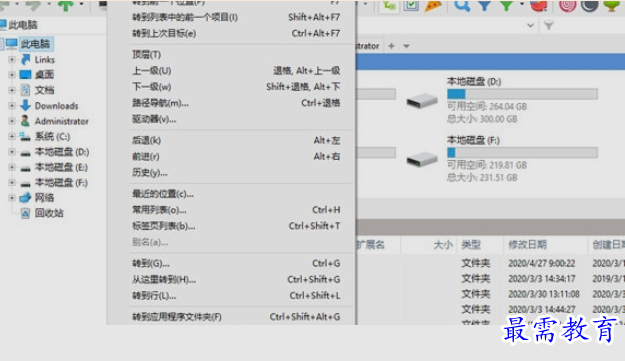
Task: Click the pizza slice toolbar icon
Action: click(x=433, y=5)
